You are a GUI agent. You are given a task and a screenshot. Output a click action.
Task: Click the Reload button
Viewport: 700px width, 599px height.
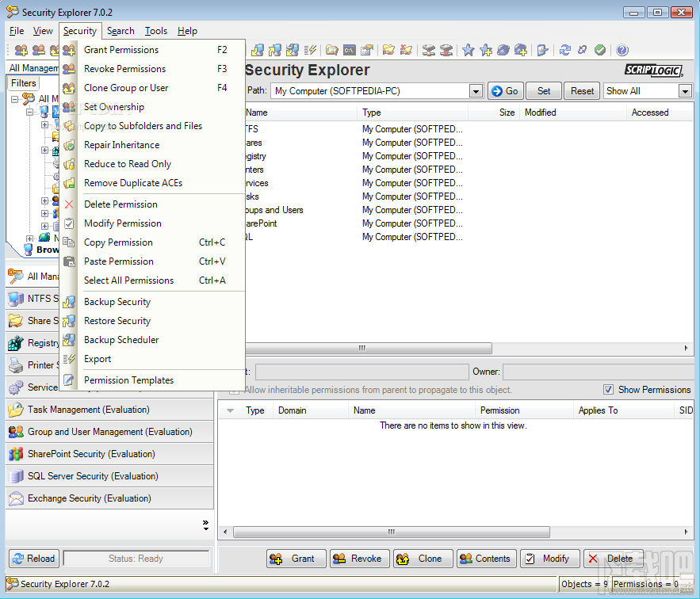(34, 559)
